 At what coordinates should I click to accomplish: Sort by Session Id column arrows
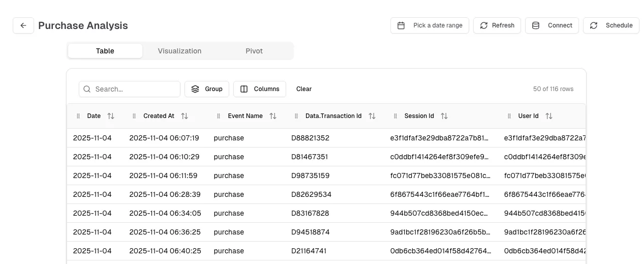pyautogui.click(x=444, y=116)
